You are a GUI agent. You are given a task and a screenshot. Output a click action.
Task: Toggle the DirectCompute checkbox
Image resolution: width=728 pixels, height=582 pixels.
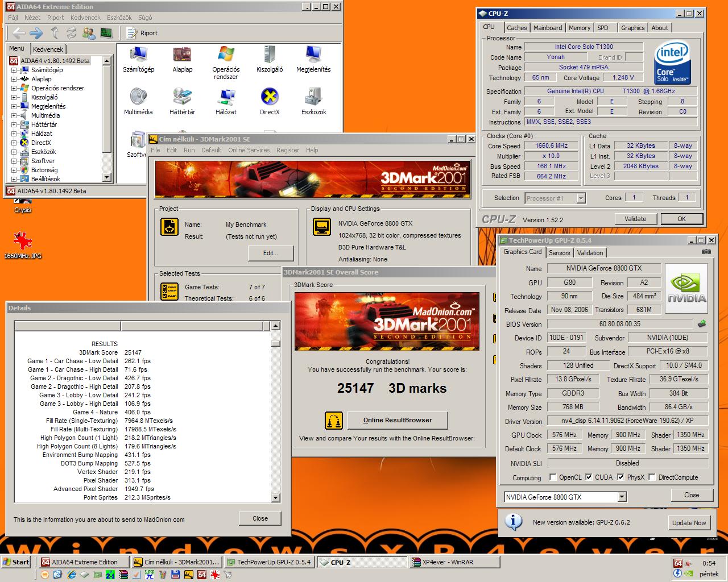click(x=652, y=477)
